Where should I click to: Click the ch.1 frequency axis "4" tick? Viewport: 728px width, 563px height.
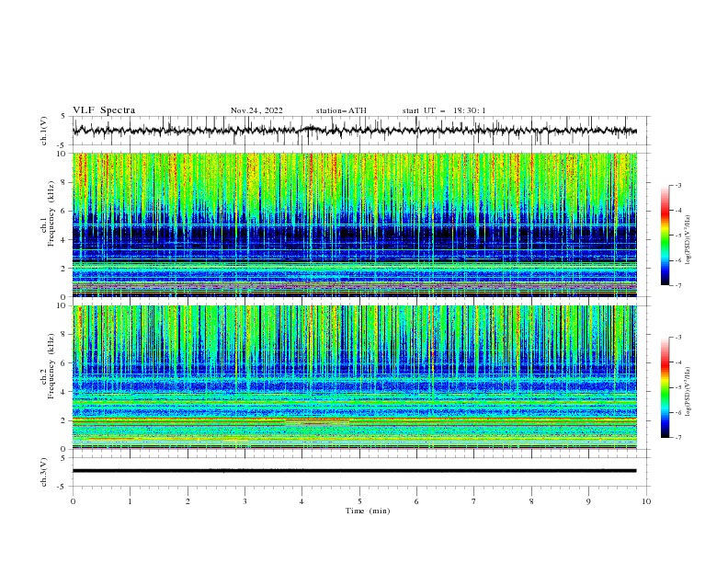point(64,240)
